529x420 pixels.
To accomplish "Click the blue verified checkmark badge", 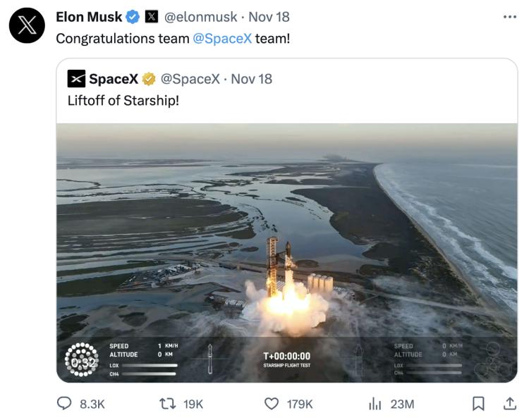I will click(x=132, y=17).
